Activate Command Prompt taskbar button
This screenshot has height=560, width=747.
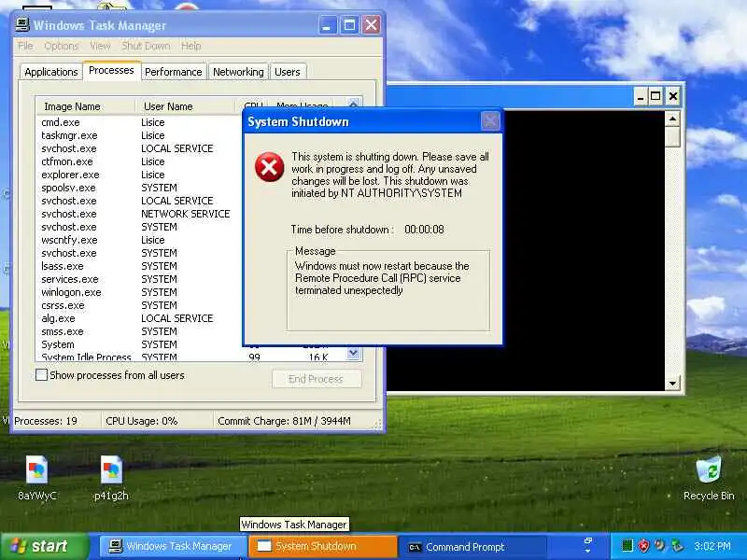point(472,547)
